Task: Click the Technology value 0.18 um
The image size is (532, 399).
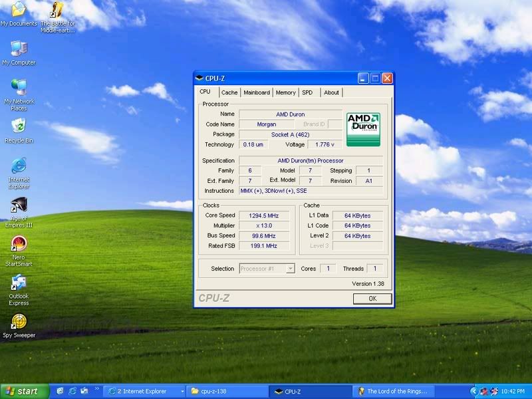Action: [x=253, y=144]
